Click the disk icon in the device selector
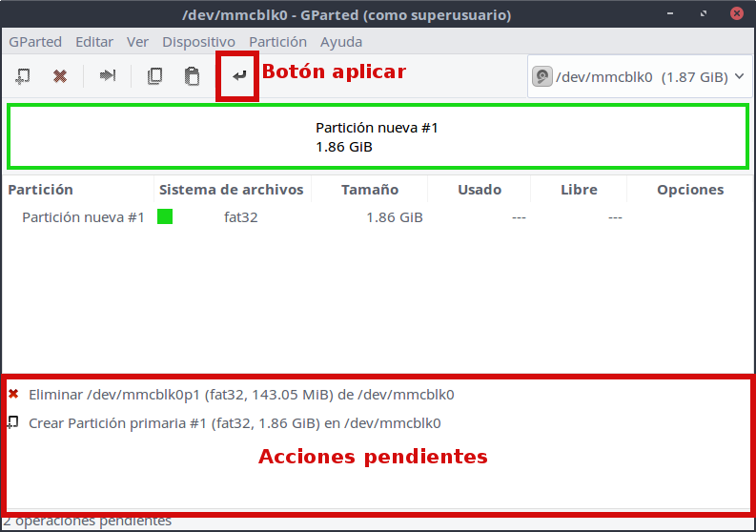This screenshot has width=756, height=532. click(x=542, y=77)
